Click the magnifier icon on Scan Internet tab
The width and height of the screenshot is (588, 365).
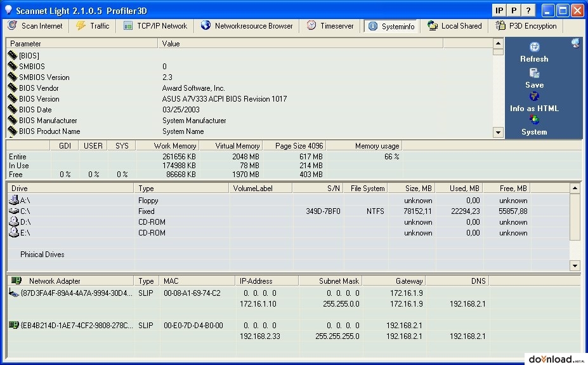click(x=13, y=25)
